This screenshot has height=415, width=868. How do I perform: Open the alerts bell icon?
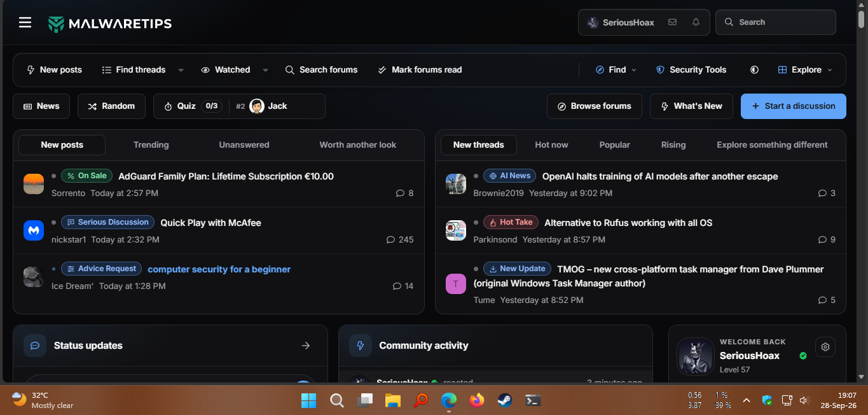coord(696,22)
